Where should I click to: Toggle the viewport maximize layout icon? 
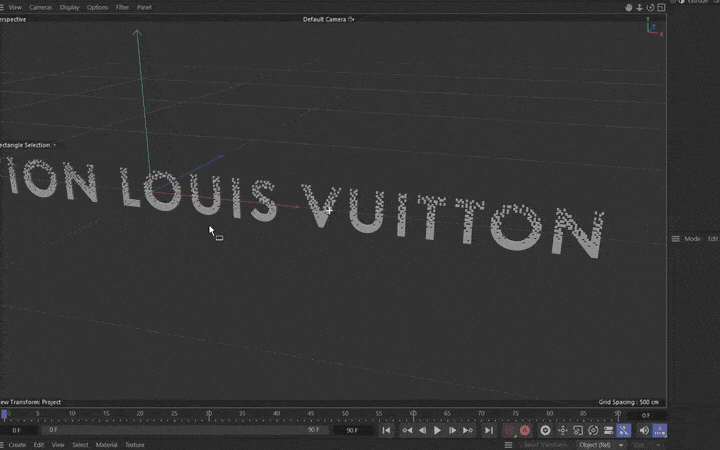(661, 7)
